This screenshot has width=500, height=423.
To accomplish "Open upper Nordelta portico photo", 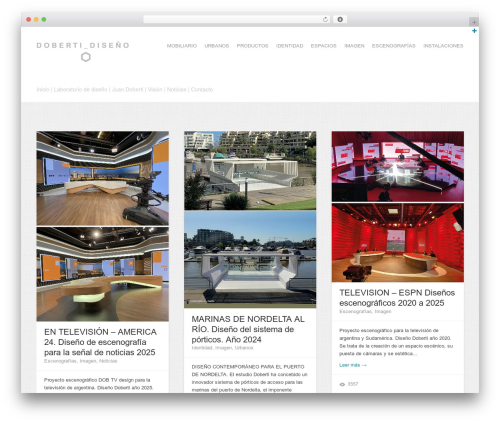I will [250, 170].
